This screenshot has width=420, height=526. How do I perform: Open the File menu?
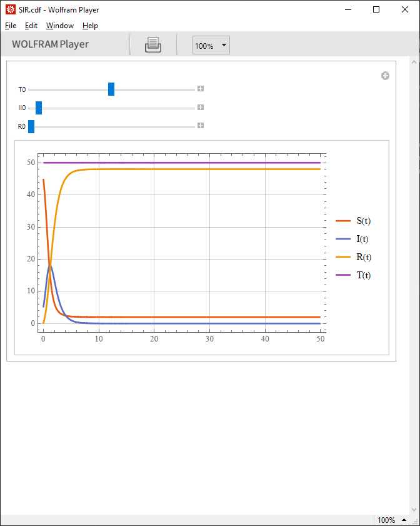pyautogui.click(x=11, y=26)
